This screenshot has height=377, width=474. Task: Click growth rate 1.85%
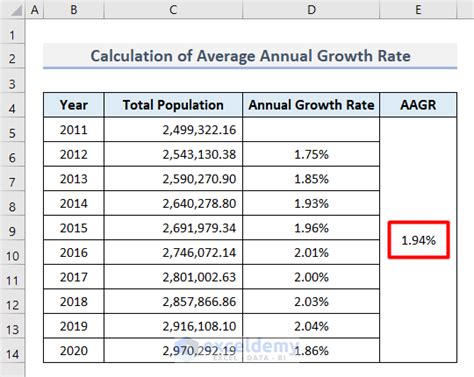point(311,179)
